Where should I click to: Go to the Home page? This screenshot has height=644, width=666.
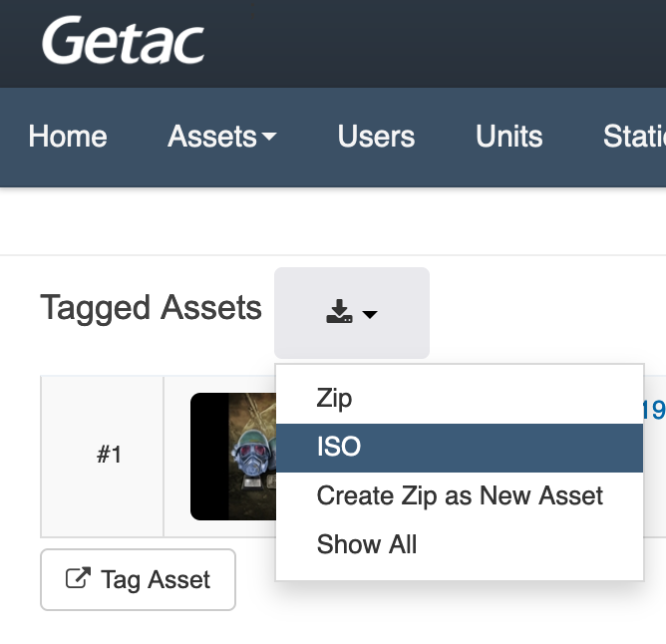(x=68, y=137)
